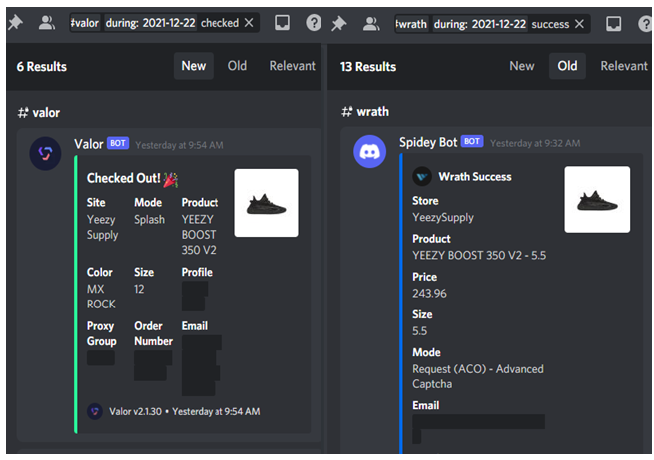
Task: Click the Wrath logo icon in embed
Action: 422,177
